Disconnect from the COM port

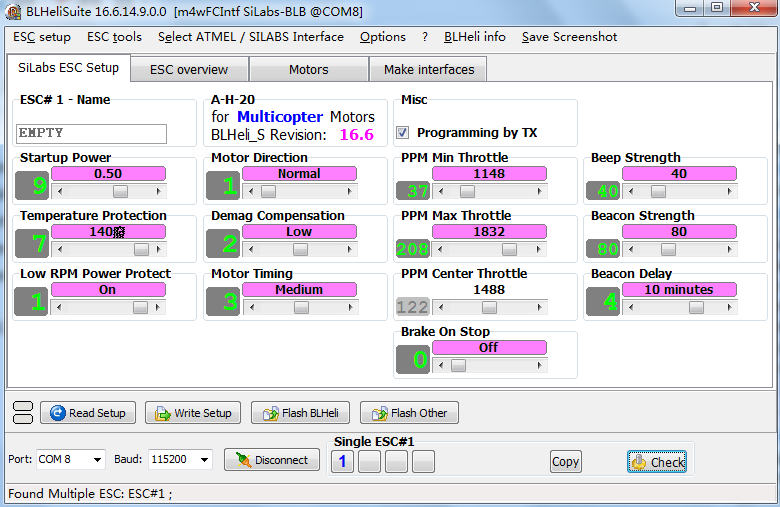click(x=272, y=460)
